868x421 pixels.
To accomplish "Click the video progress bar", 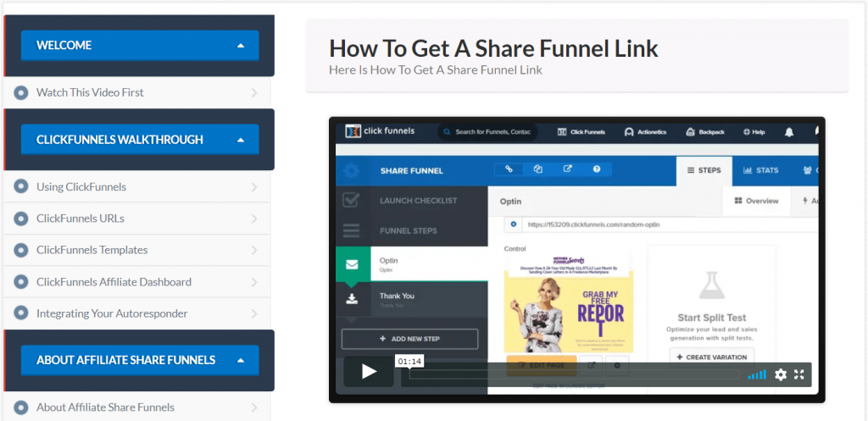I will [574, 374].
